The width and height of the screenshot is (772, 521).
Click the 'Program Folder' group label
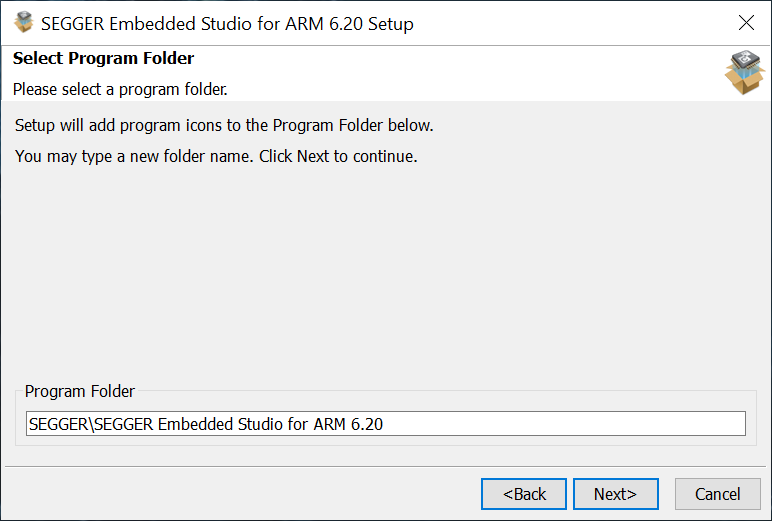(x=80, y=391)
